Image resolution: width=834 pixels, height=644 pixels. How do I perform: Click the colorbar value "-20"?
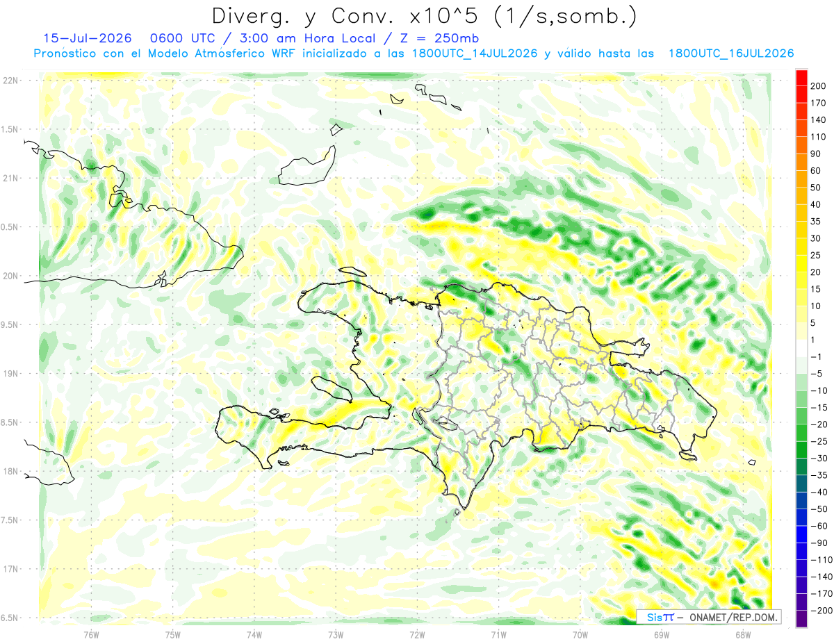pyautogui.click(x=819, y=424)
